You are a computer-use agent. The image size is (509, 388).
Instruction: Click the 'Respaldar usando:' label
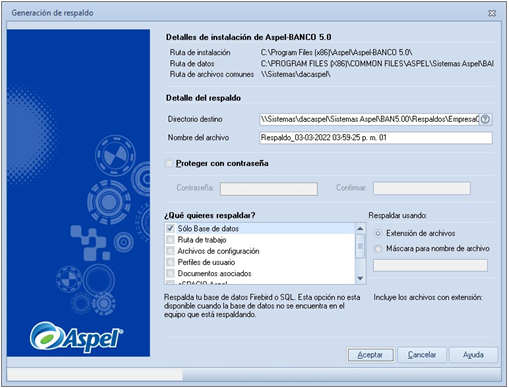(398, 216)
